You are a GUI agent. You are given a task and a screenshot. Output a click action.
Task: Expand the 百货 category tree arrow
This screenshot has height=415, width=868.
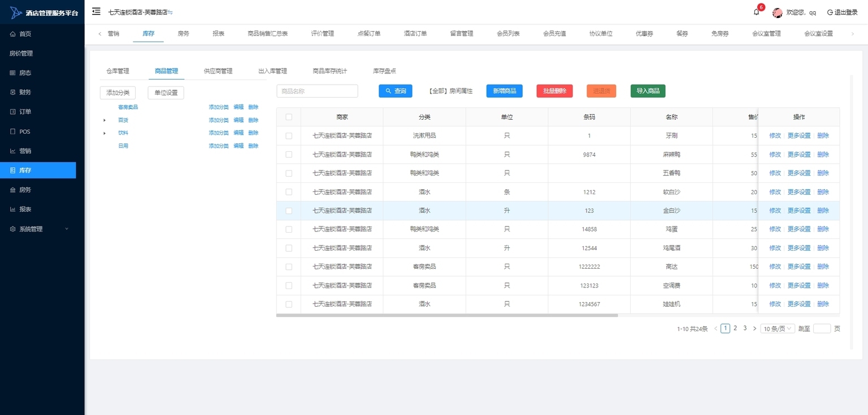click(105, 120)
